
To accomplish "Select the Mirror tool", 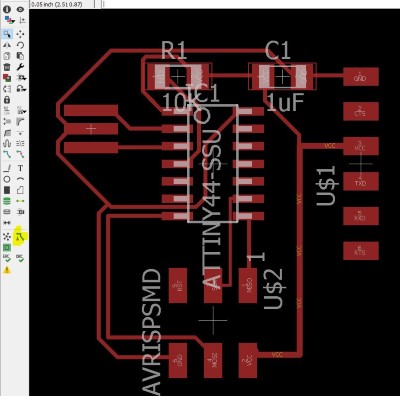I will tap(7, 45).
